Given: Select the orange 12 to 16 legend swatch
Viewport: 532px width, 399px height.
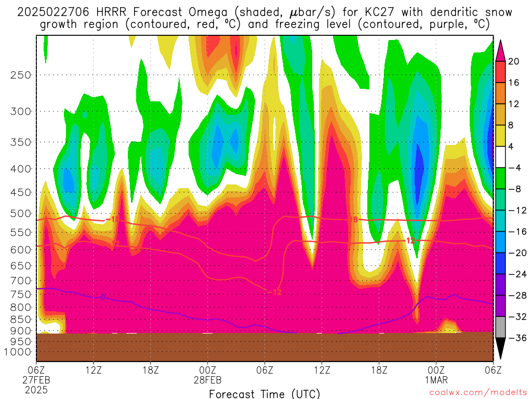Looking at the screenshot, I should (500, 94).
